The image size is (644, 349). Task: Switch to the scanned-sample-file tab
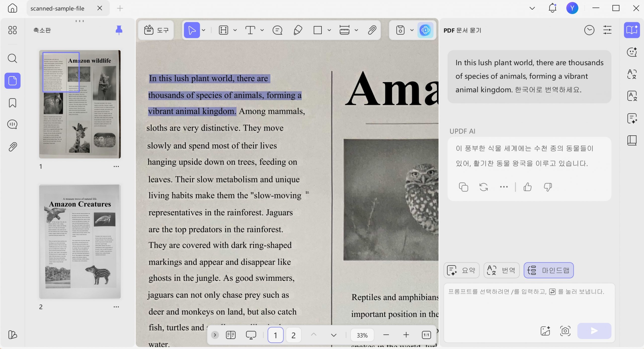click(57, 8)
